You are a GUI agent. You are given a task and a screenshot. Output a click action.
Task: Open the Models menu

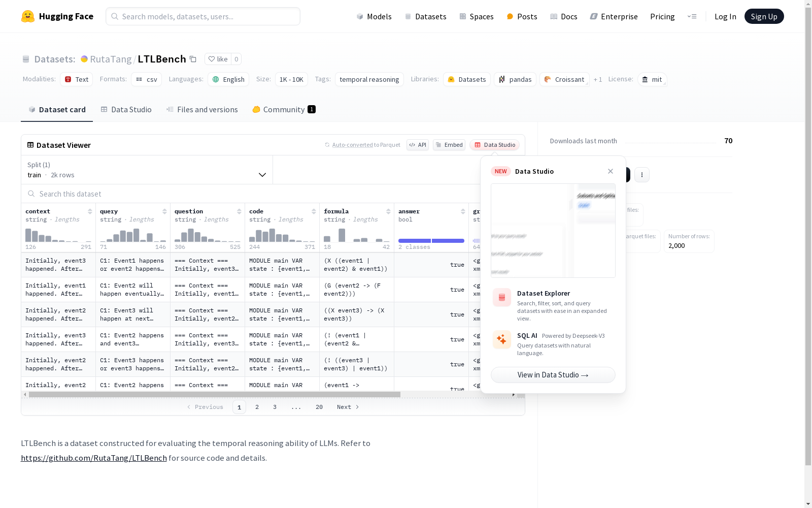pyautogui.click(x=374, y=16)
